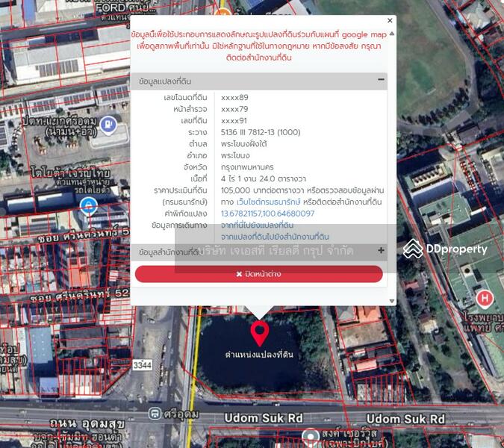Click survey page value xxxx79
Image resolution: width=504 pixels, height=448 pixels.
point(234,109)
